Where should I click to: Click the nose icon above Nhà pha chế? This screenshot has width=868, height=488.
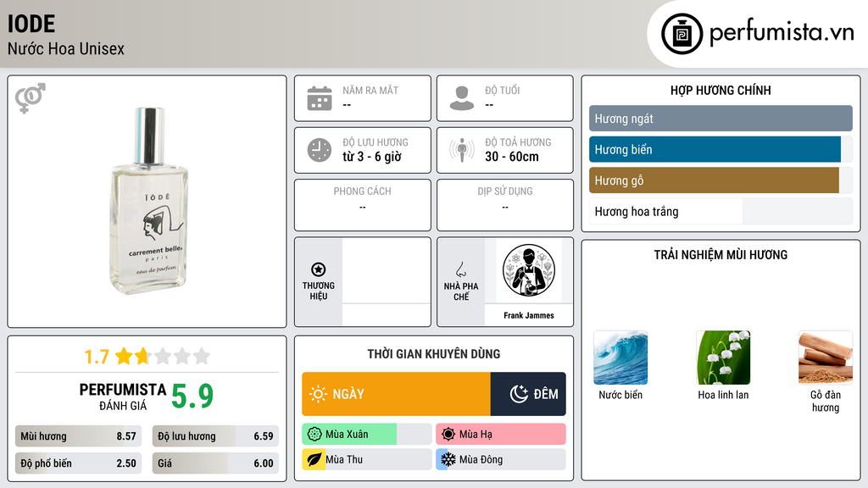[x=460, y=269]
